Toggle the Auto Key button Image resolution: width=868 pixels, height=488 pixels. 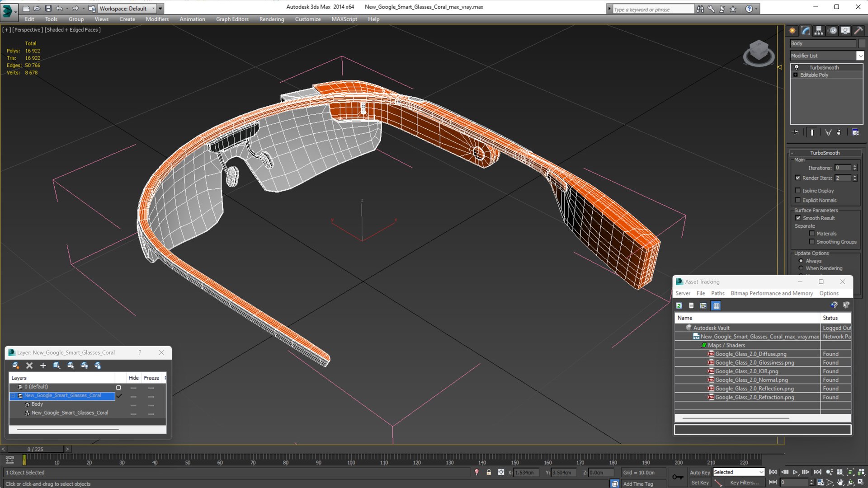coord(699,472)
